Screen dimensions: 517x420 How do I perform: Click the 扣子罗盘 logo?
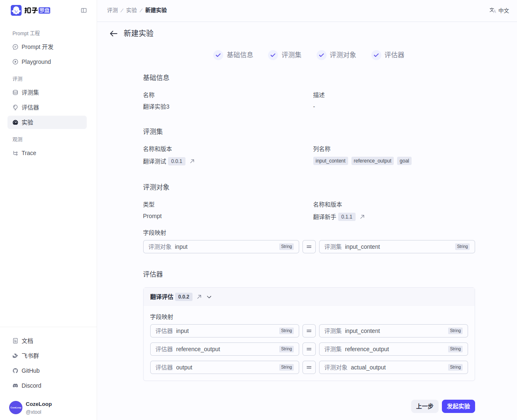[x=31, y=10]
